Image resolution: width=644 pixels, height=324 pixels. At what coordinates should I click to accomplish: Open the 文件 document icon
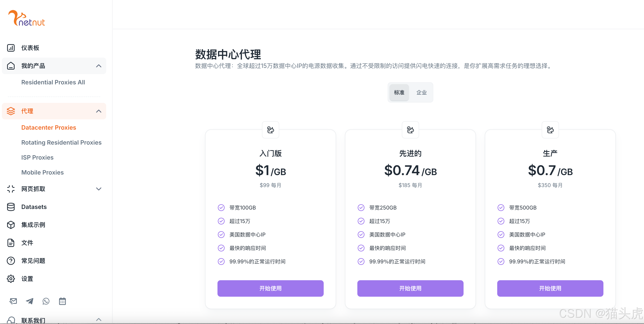pos(11,243)
